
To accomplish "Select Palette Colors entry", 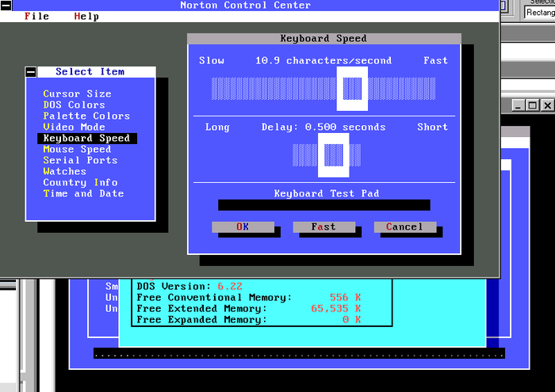I will tap(86, 116).
